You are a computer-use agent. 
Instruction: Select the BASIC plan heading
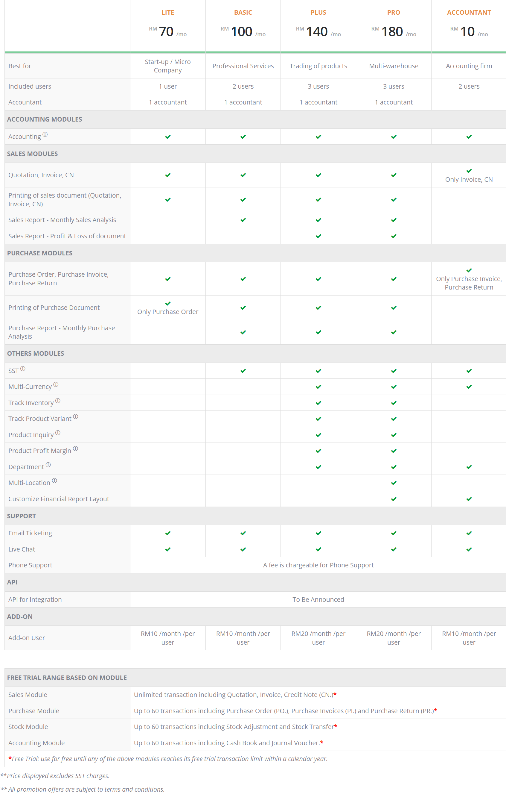tap(243, 12)
